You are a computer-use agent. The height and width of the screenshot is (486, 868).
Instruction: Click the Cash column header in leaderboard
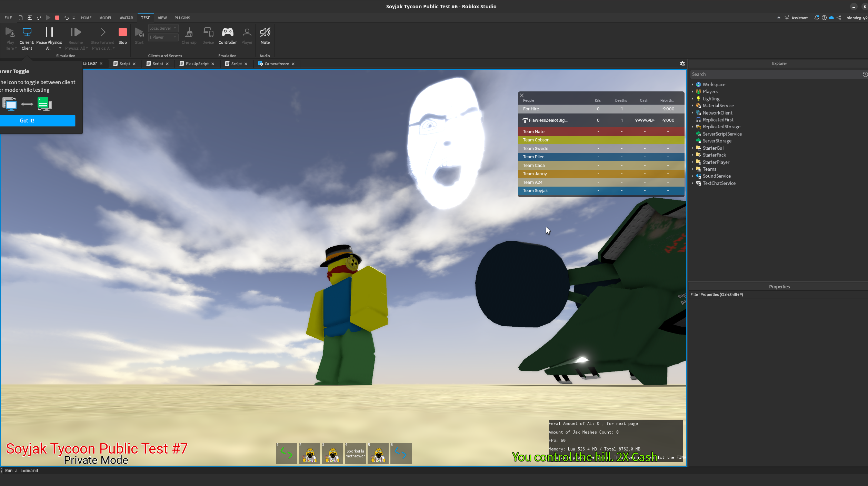tap(644, 101)
